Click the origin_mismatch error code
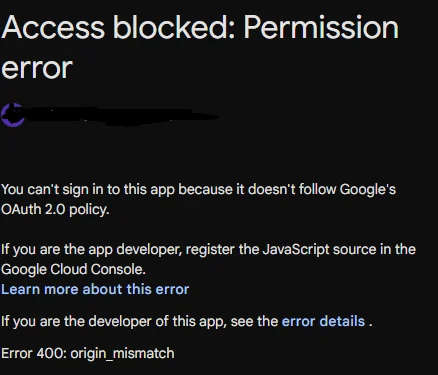This screenshot has width=438, height=375. click(122, 354)
